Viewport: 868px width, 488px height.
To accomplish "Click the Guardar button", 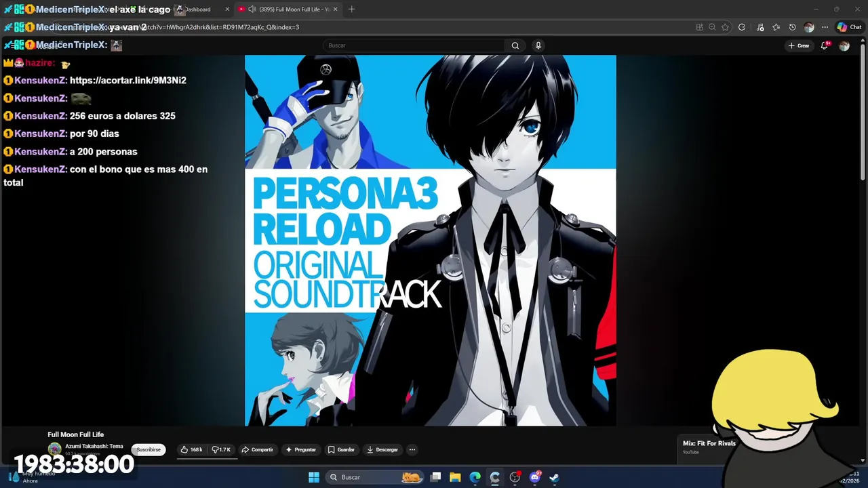I will (341, 449).
